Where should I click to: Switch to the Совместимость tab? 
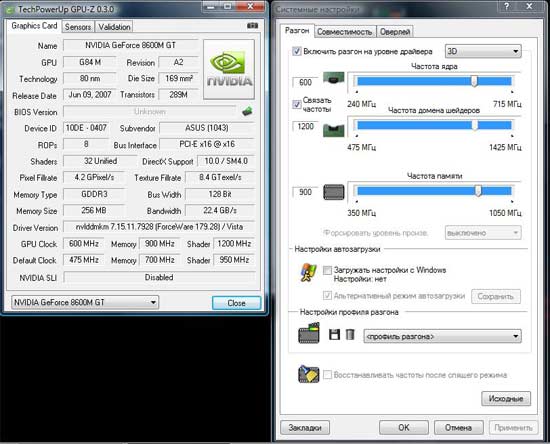(345, 32)
